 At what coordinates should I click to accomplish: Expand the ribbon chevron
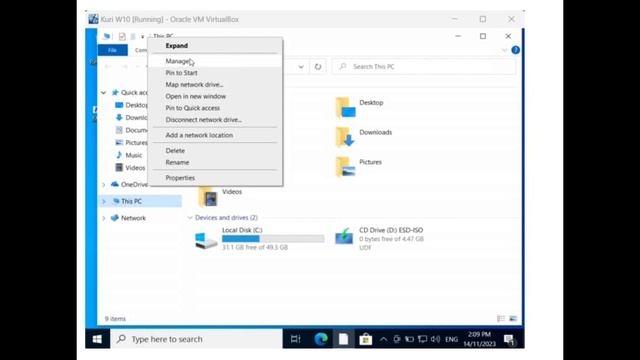[504, 50]
